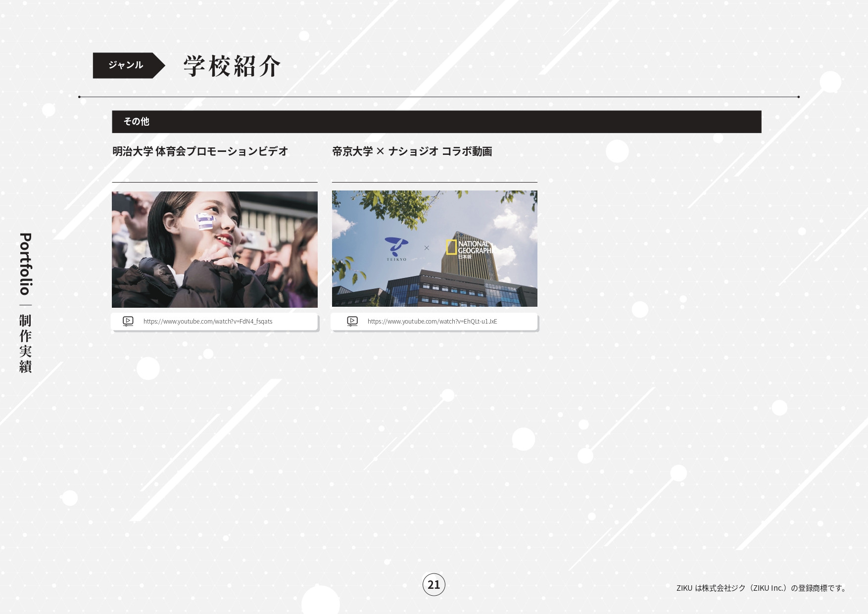Open the Teikyo University YouTube link EhQLt-u1JxE
The image size is (868, 614).
click(433, 321)
